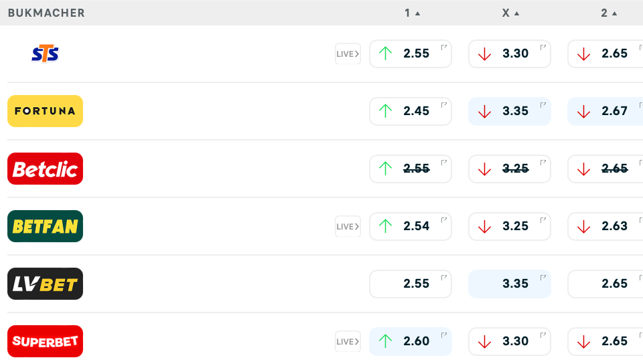Click STS LIVE badge

click(x=348, y=54)
